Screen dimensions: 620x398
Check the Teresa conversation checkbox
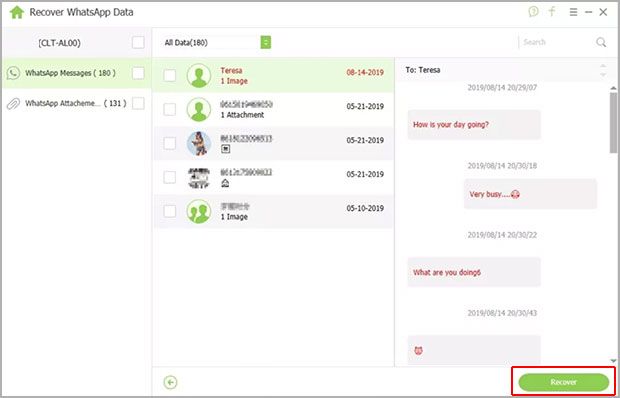coord(170,75)
